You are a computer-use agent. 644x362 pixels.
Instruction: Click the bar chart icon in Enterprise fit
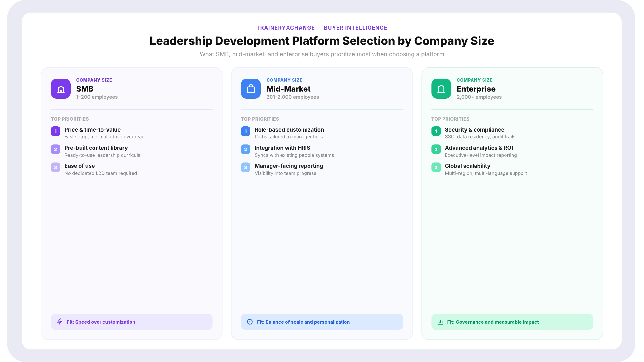point(440,322)
